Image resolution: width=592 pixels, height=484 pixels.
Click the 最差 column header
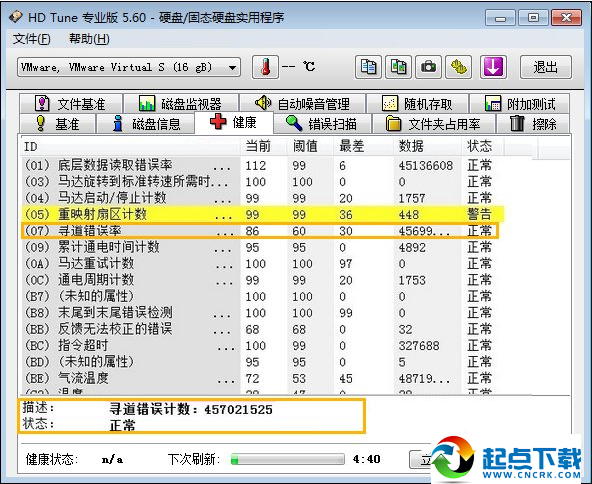[363, 146]
